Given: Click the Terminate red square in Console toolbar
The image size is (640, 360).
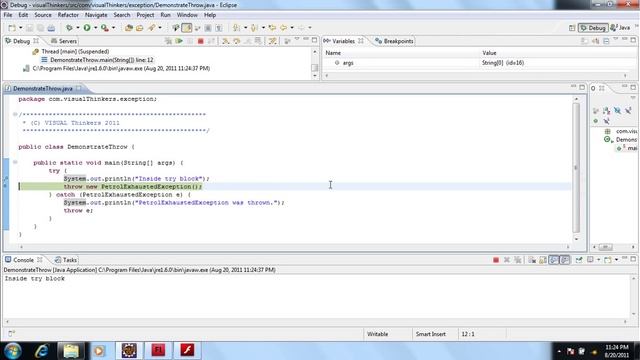Looking at the screenshot, I should [496, 260].
